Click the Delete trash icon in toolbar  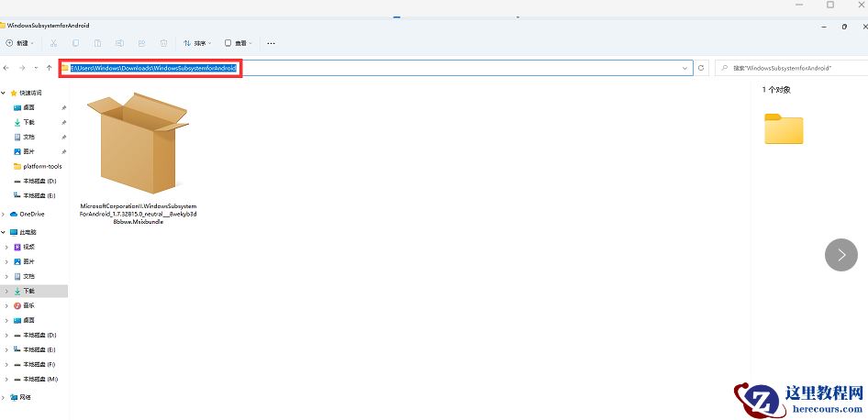(164, 43)
